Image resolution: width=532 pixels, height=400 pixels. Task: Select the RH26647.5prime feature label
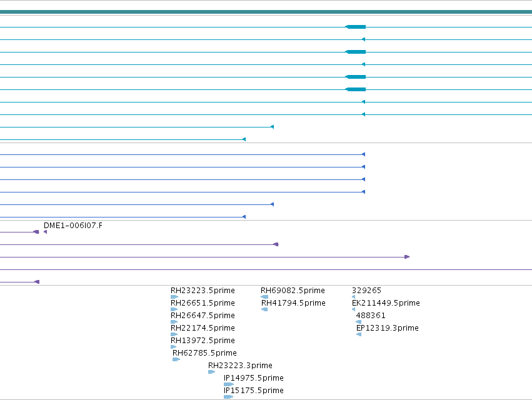pos(203,316)
